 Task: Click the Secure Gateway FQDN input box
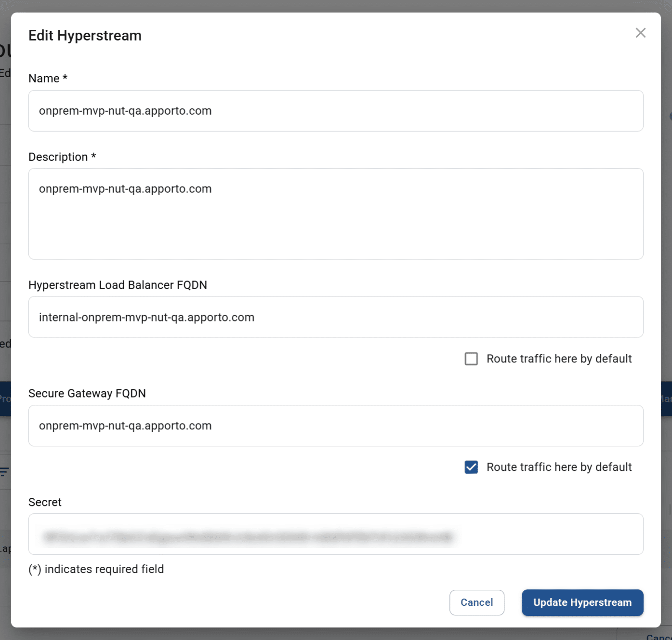tap(336, 426)
